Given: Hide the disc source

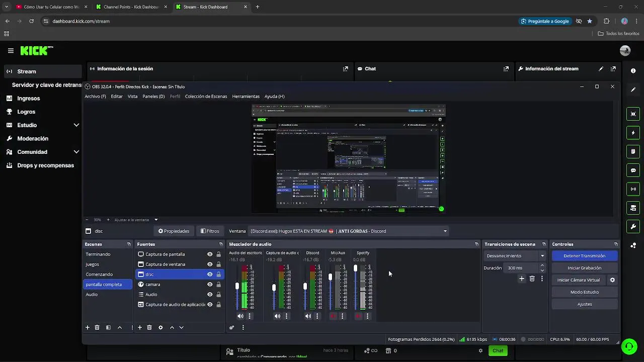Looking at the screenshot, I should (210, 275).
